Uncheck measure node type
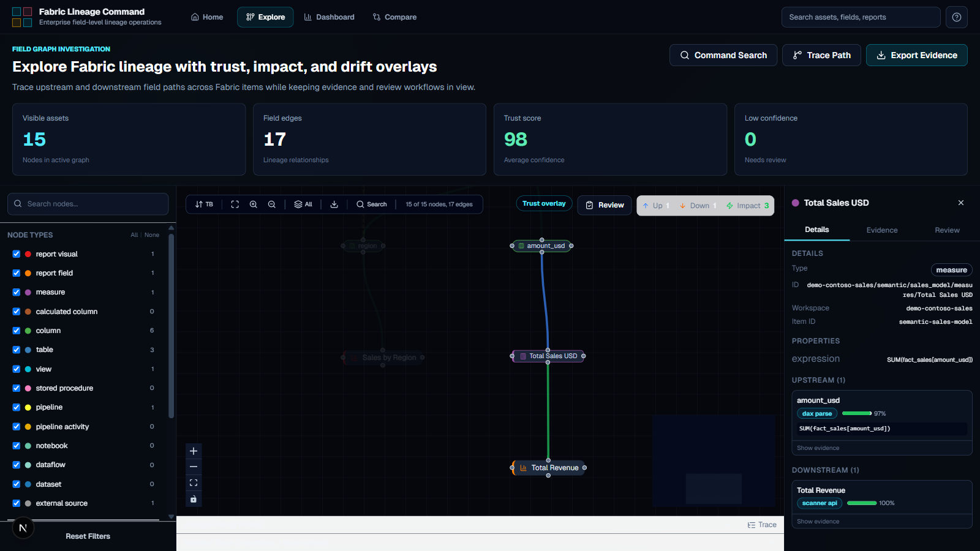Screen dimensions: 980x551 17,292
